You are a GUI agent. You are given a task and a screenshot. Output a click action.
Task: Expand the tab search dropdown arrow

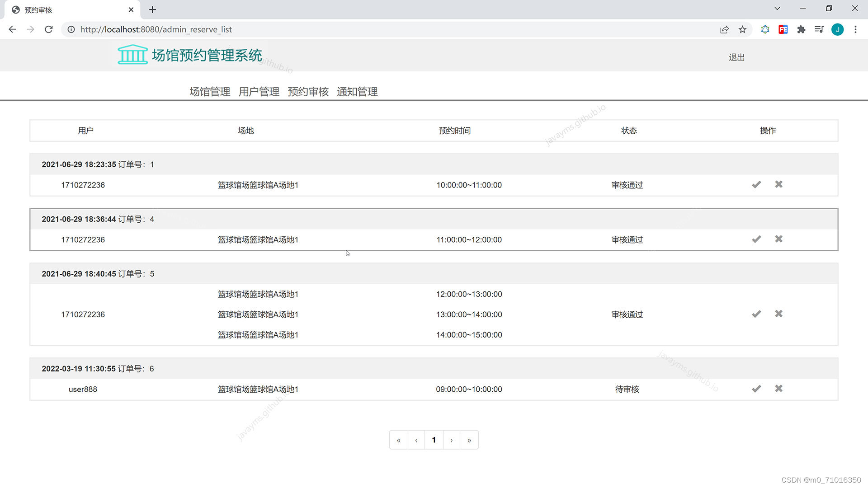777,9
